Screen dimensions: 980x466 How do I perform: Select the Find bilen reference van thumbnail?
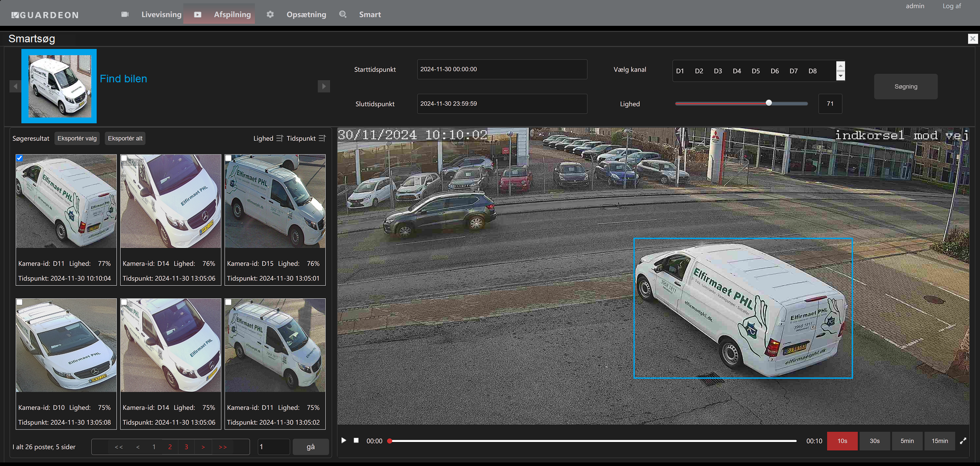59,86
